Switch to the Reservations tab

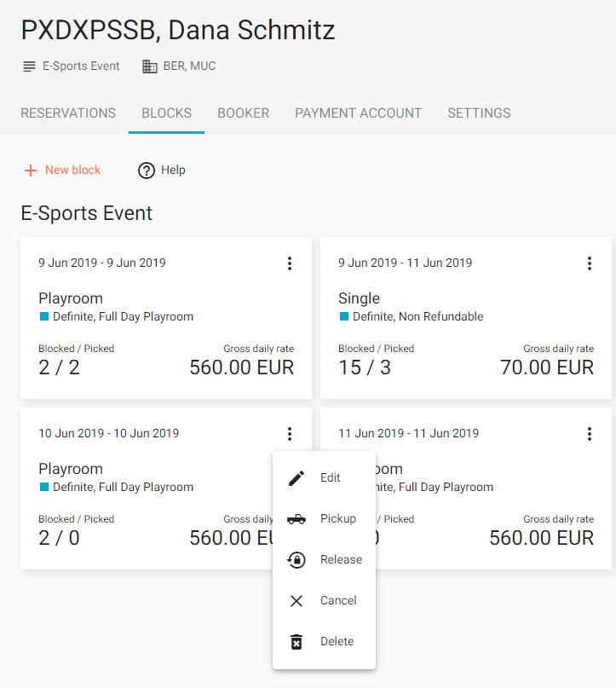point(68,113)
